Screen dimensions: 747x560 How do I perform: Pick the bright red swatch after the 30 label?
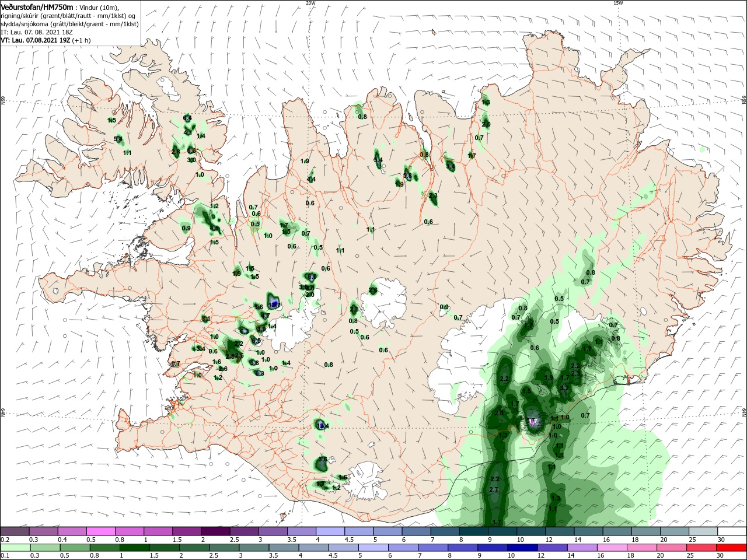pos(731,548)
